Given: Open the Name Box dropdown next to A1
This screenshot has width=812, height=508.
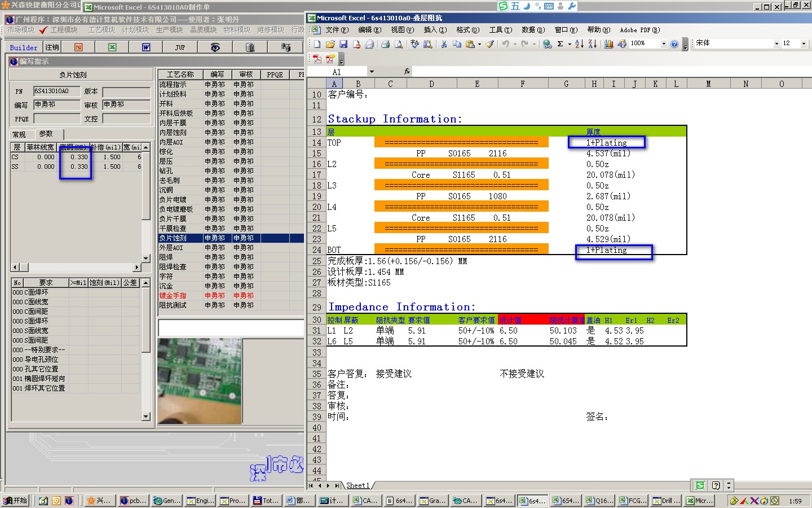Looking at the screenshot, I should (x=372, y=72).
